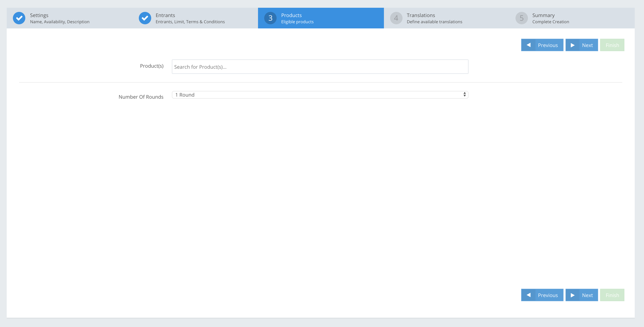644x327 pixels.
Task: Select the Products step tab
Action: (321, 18)
